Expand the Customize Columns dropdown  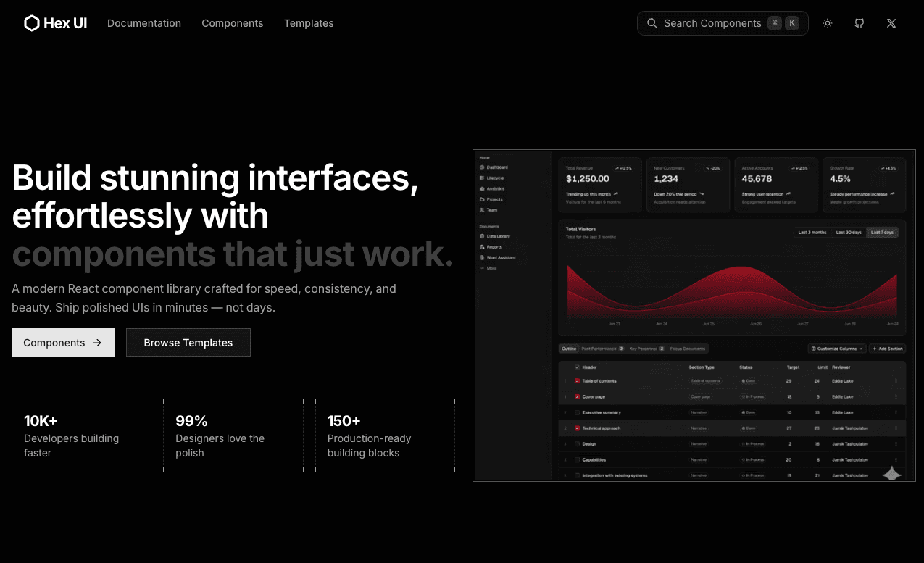click(x=837, y=349)
